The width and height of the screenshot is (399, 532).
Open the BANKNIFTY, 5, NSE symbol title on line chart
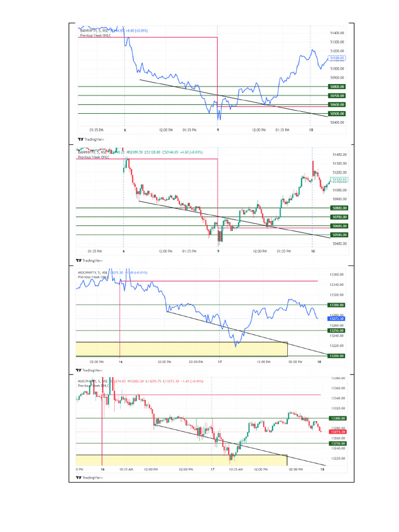click(94, 31)
